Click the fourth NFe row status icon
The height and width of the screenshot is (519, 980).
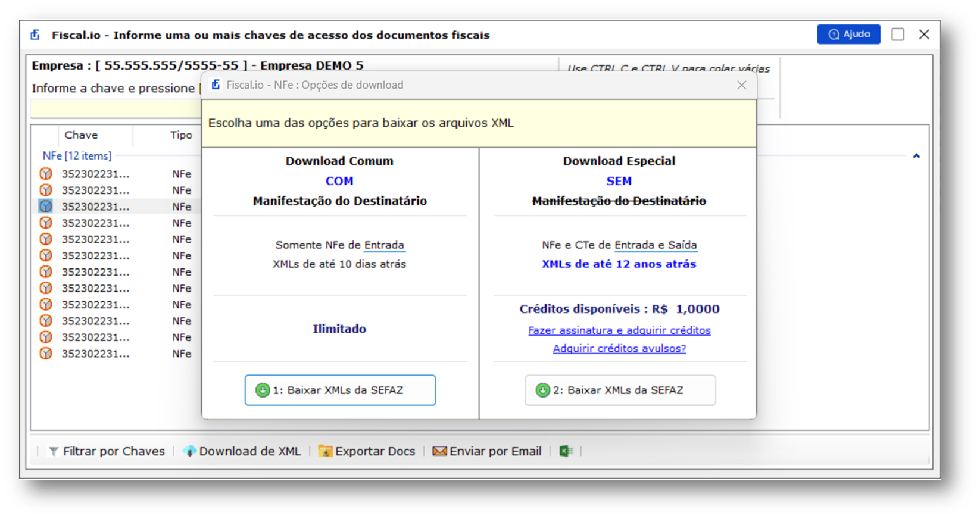pos(46,223)
